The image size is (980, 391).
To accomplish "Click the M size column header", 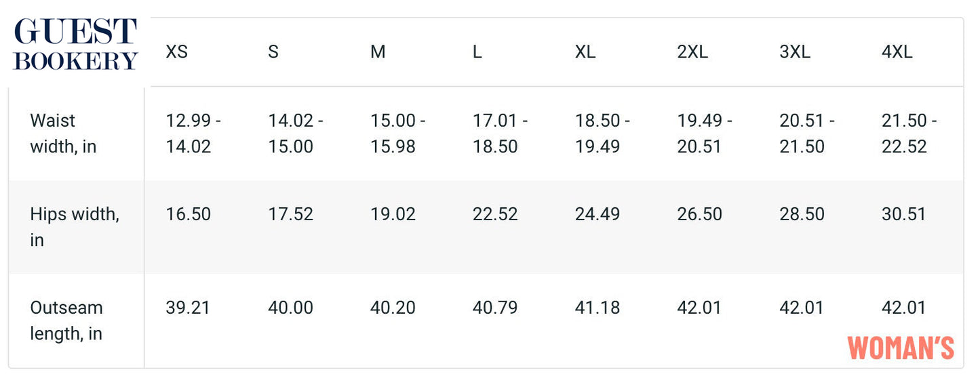I will coord(378,52).
